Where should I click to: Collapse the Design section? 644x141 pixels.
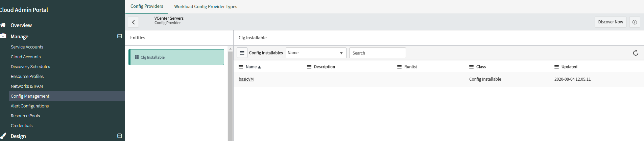coord(119,136)
